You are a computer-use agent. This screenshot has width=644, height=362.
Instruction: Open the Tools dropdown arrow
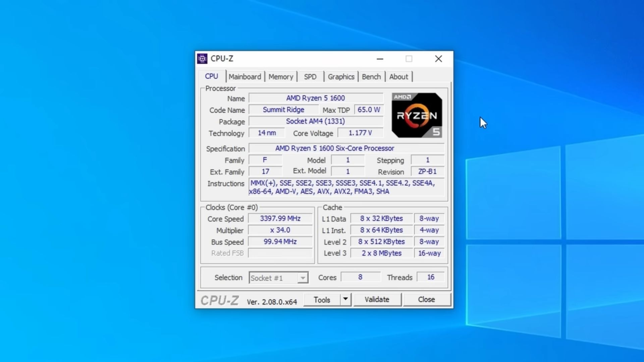point(345,299)
